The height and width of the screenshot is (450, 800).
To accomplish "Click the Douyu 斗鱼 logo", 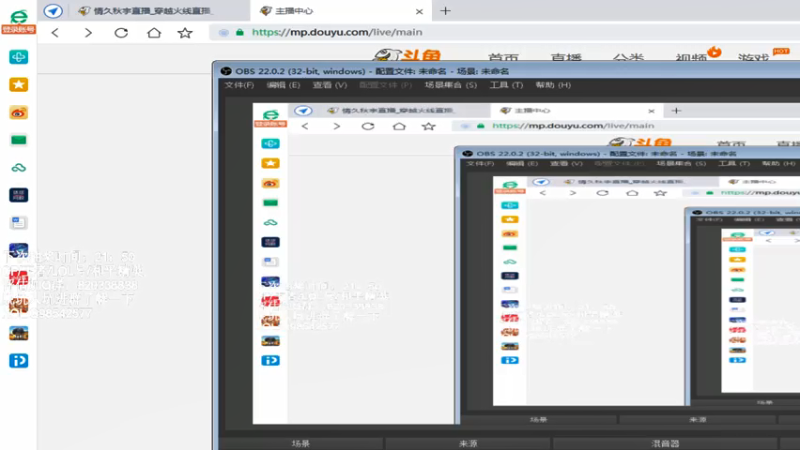I will pos(407,55).
